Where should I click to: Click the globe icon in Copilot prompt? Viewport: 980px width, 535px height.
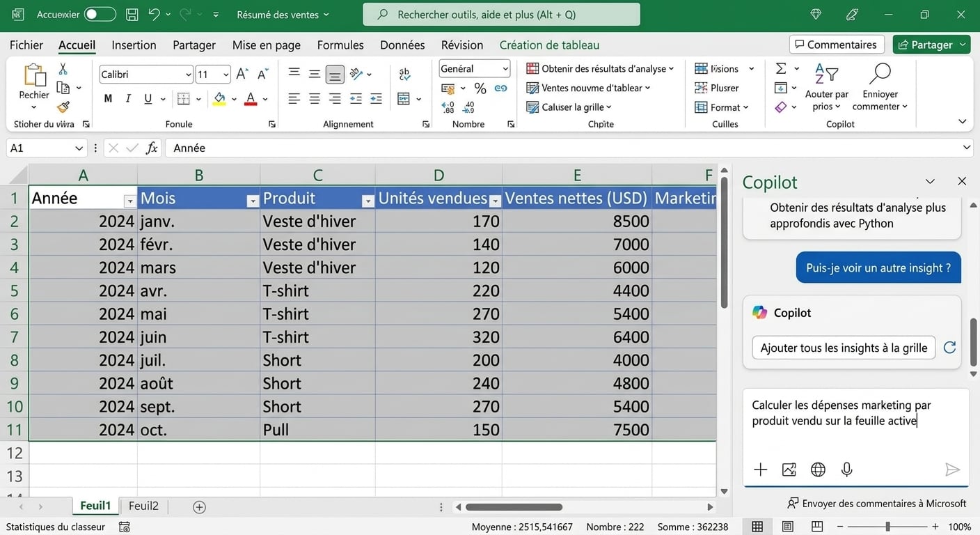pos(818,470)
